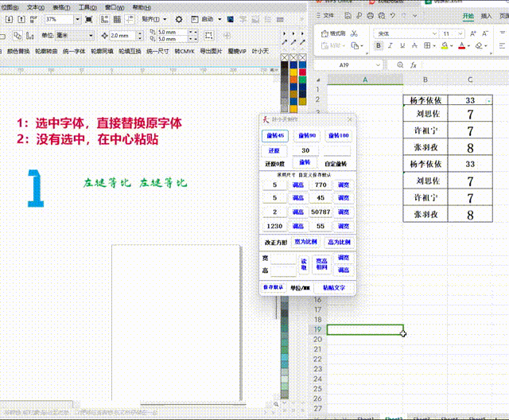Image resolution: width=509 pixels, height=420 pixels.
Task: Select row header 19 in spreadsheet
Action: coord(317,330)
